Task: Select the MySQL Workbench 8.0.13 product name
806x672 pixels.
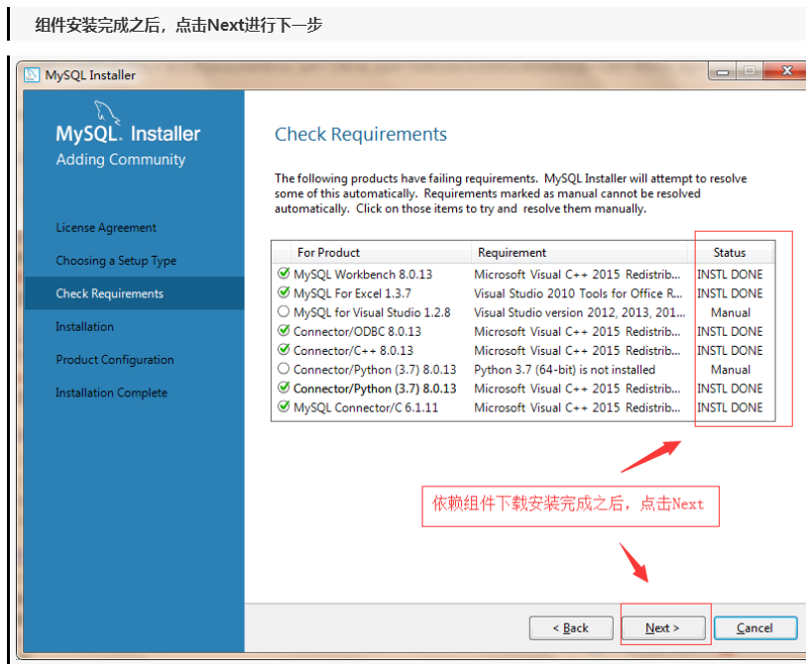Action: [x=363, y=275]
